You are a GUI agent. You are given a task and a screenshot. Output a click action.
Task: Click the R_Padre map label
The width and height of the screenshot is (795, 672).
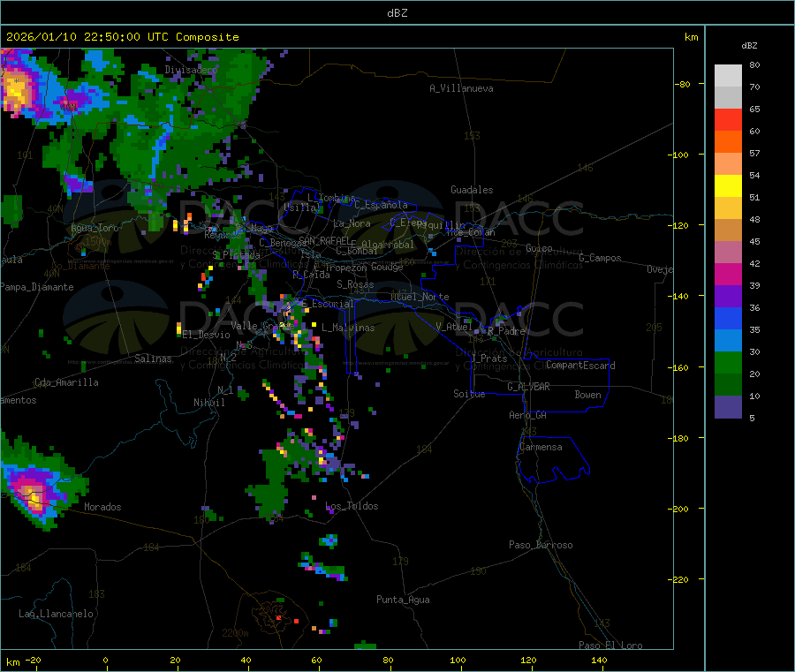click(506, 331)
